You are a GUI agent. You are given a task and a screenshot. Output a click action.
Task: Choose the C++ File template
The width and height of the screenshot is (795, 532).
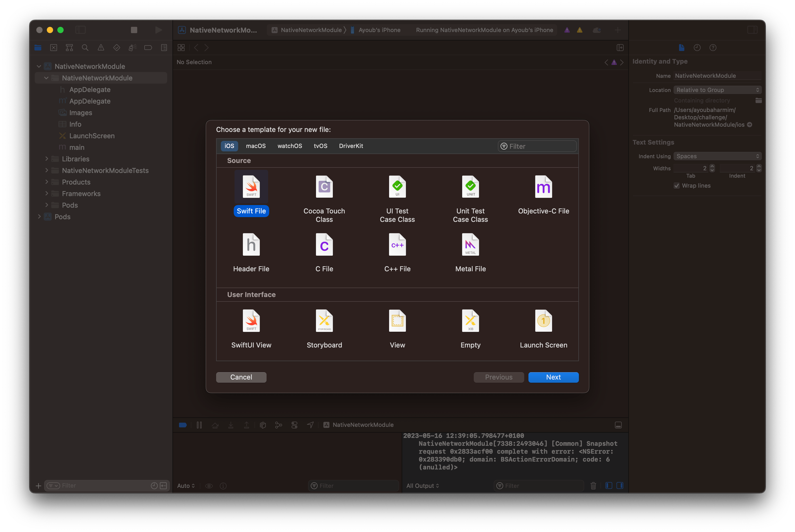coord(397,253)
